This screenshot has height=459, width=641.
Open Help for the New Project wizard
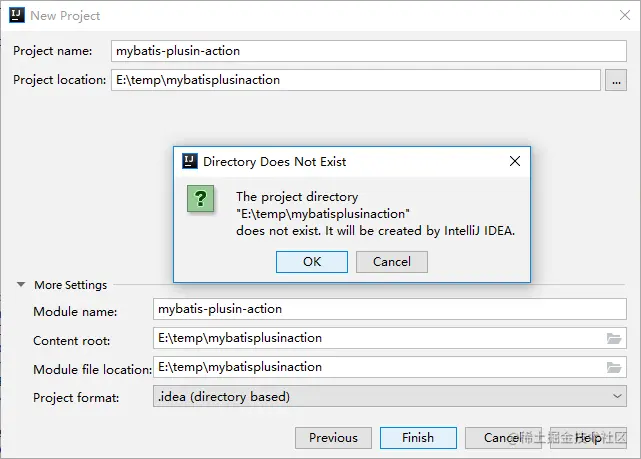[588, 438]
